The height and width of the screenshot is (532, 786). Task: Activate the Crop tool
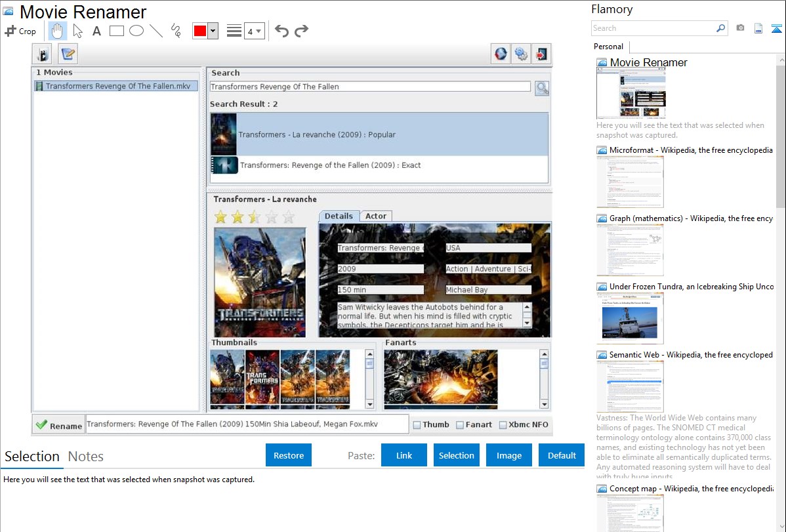pos(20,31)
